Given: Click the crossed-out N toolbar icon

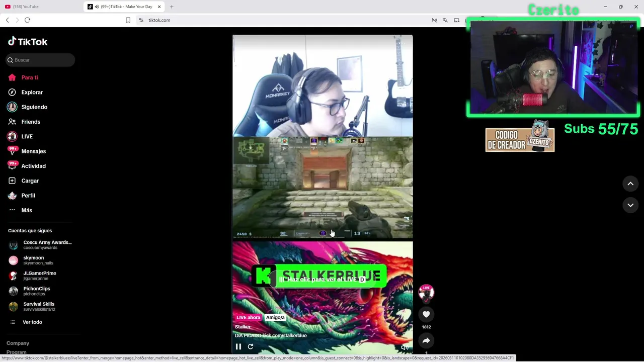Looking at the screenshot, I should click(x=434, y=20).
